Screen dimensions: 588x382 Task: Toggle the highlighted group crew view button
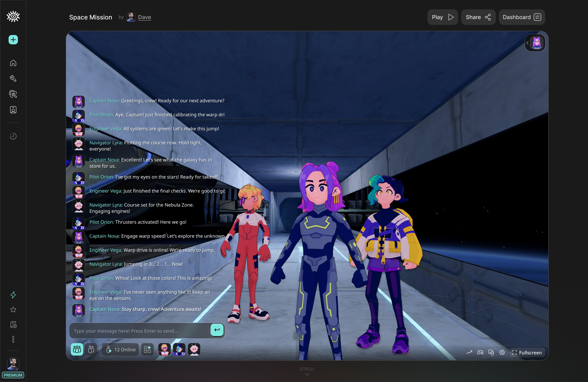point(77,349)
